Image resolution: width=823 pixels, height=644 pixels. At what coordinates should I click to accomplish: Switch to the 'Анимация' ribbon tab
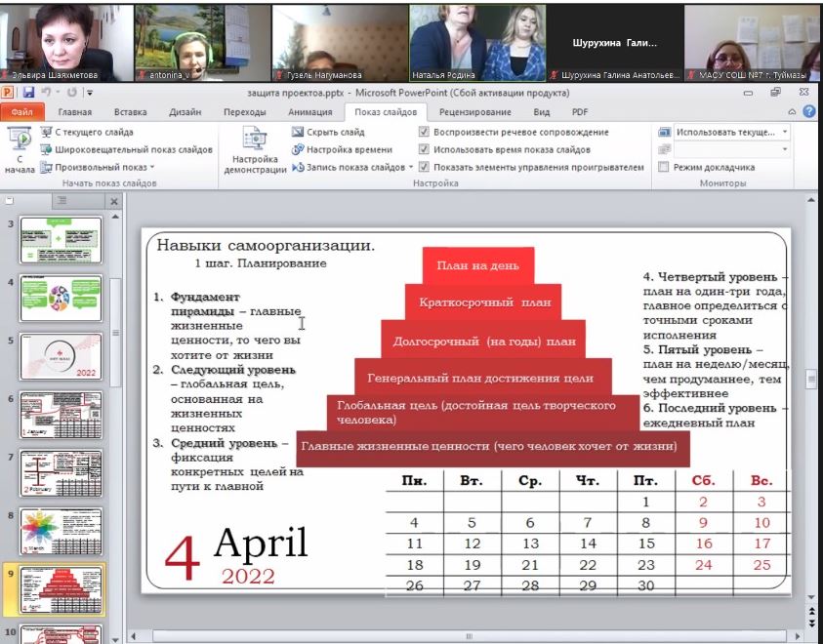[309, 111]
